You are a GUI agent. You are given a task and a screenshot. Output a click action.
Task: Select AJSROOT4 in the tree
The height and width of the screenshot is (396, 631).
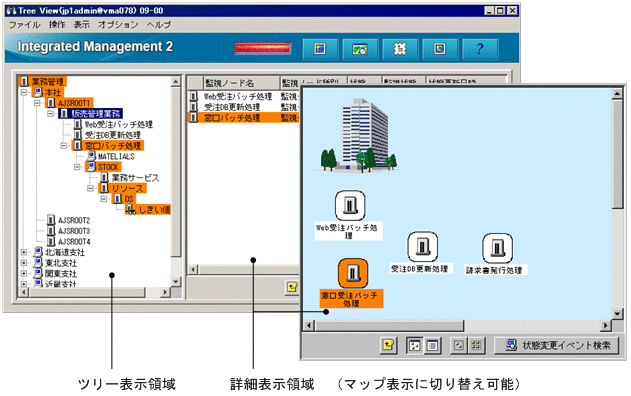(x=68, y=241)
